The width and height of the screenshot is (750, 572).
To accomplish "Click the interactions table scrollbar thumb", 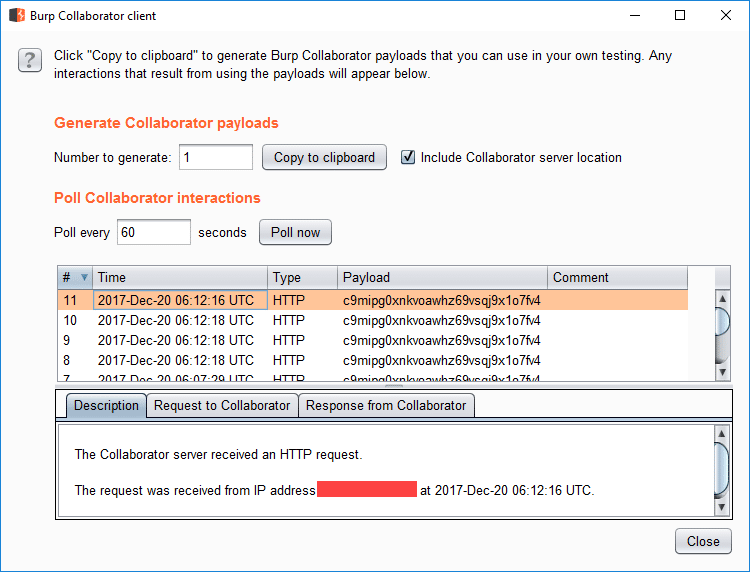I will pyautogui.click(x=722, y=321).
